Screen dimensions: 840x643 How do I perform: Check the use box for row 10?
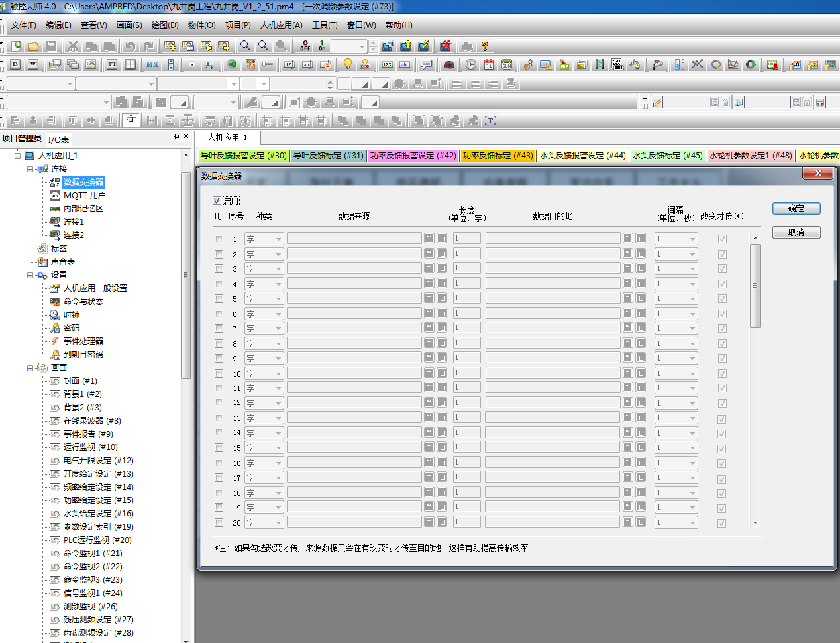pos(219,373)
